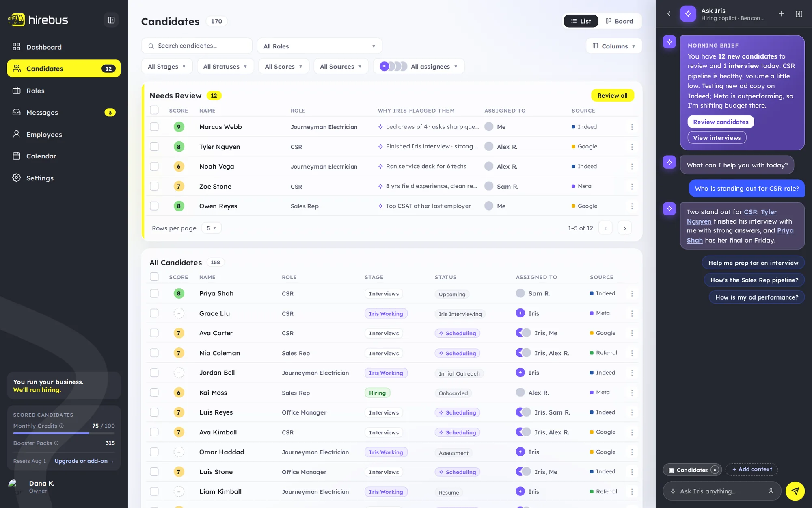The height and width of the screenshot is (508, 812).
Task: Collapse the left sidebar panel icon
Action: click(x=111, y=20)
